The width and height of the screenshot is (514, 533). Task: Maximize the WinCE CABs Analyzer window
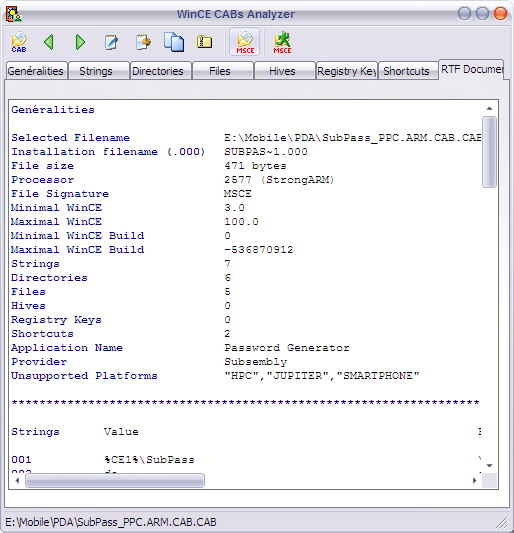(482, 14)
